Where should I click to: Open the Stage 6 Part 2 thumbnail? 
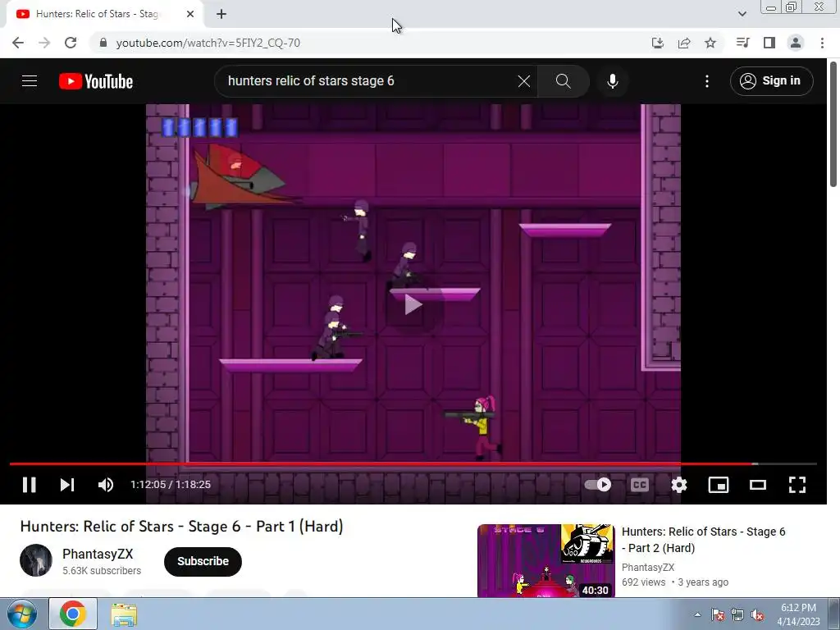[546, 560]
